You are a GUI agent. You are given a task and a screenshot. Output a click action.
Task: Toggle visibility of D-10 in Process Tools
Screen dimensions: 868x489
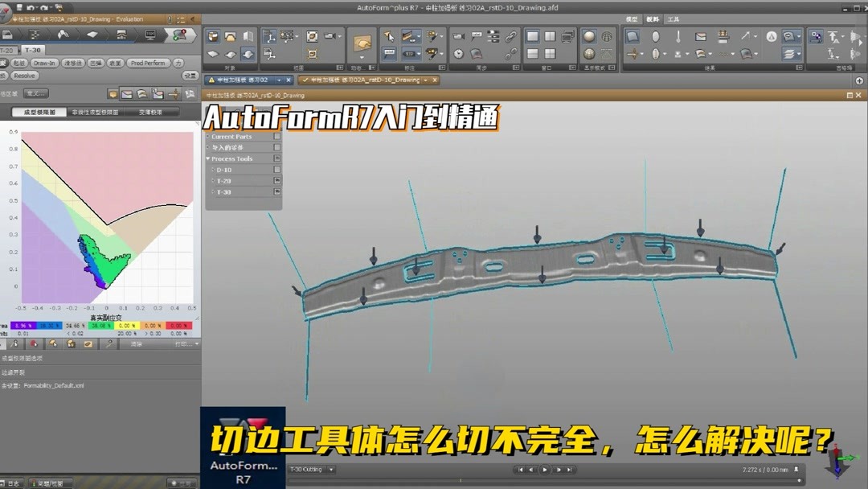click(276, 171)
